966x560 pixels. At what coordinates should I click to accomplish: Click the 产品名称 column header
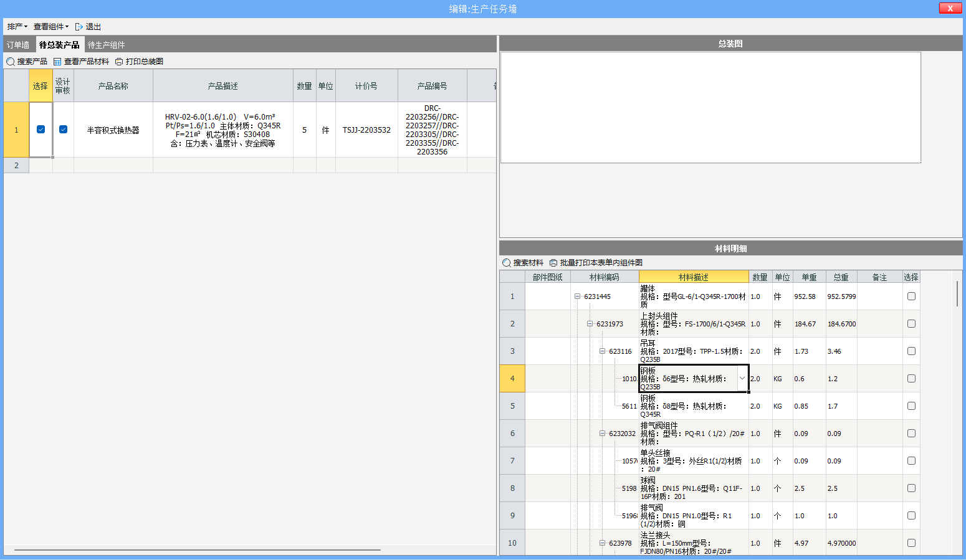113,86
